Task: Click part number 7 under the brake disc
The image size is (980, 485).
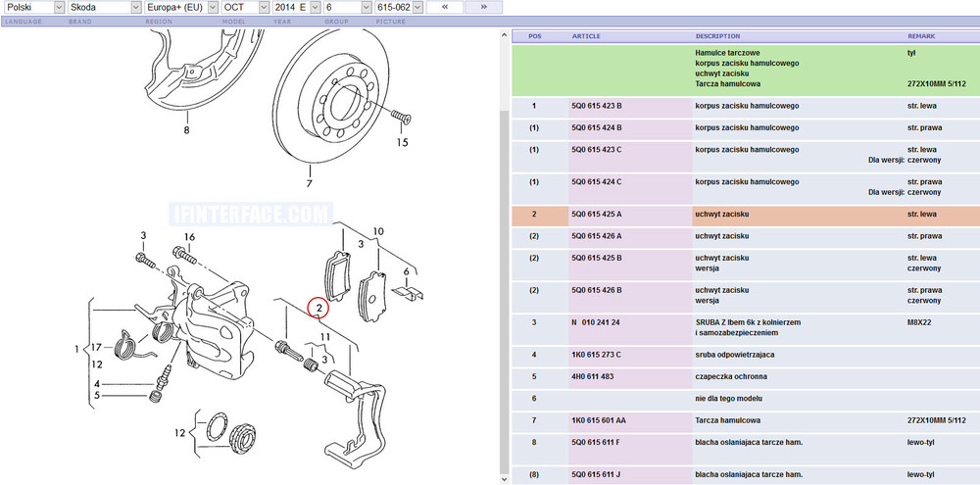Action: [308, 183]
